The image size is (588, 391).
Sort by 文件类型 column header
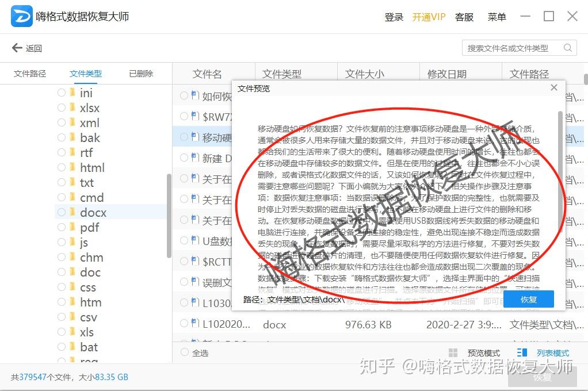[x=281, y=74]
